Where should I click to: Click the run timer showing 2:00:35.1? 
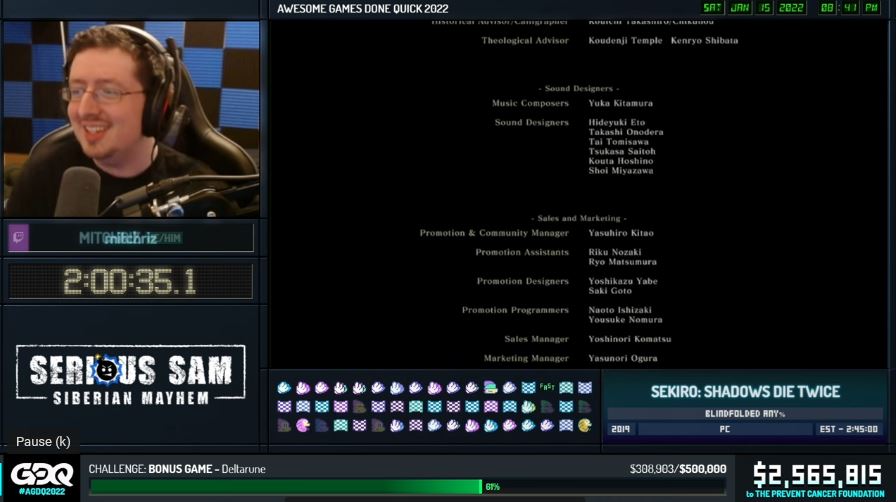pos(130,283)
